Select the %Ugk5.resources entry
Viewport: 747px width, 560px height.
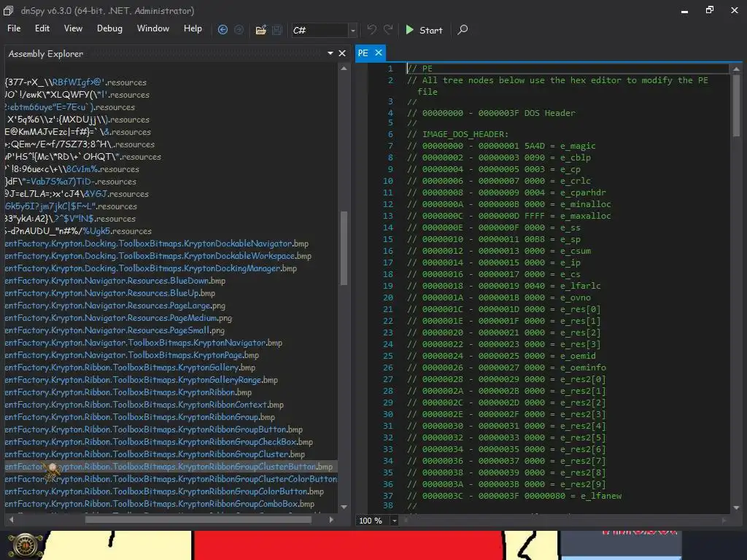[78, 231]
